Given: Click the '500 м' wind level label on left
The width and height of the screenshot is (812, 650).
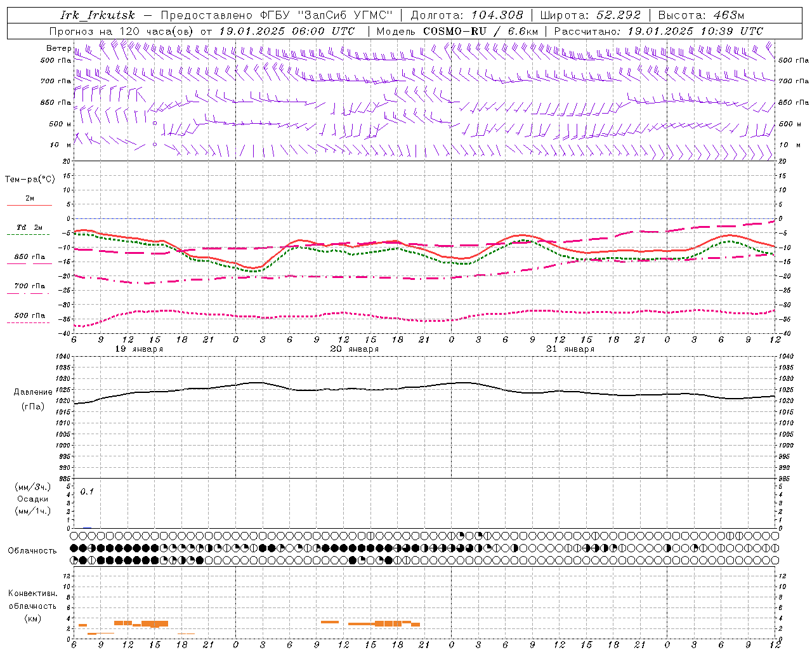Looking at the screenshot, I should tap(60, 124).
